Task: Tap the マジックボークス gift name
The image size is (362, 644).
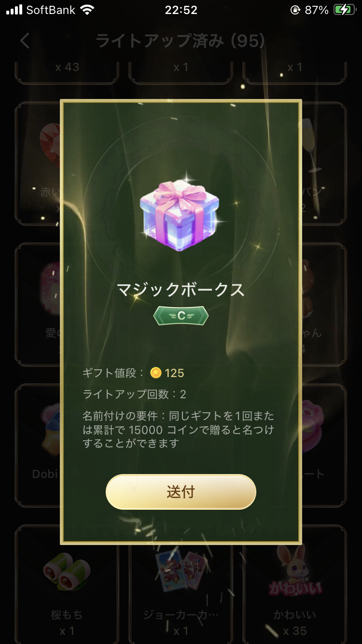Action: point(181,290)
